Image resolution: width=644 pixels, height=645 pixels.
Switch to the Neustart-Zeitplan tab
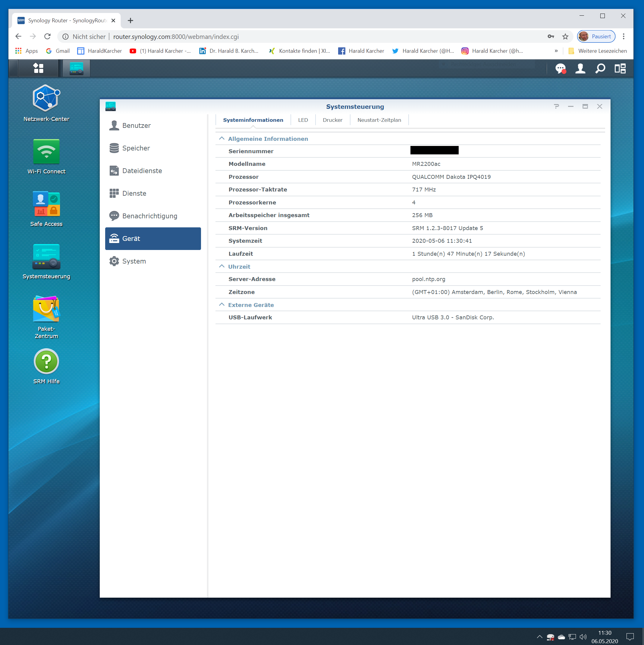379,120
